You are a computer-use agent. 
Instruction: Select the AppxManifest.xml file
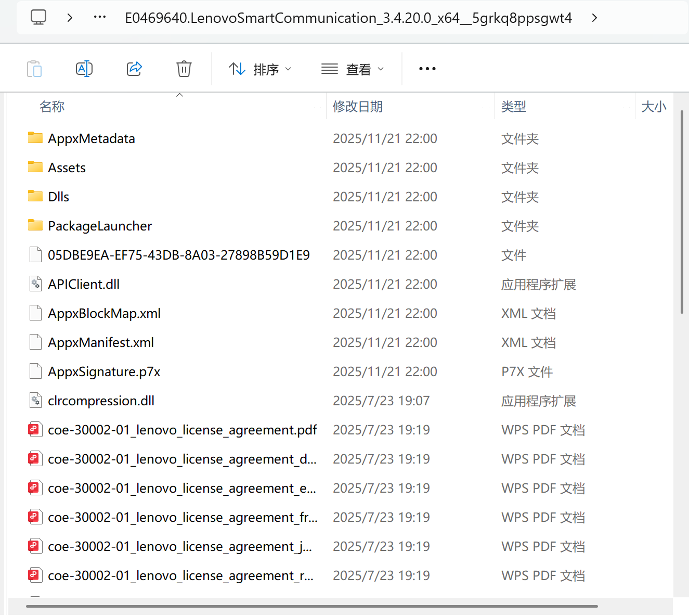tap(101, 342)
